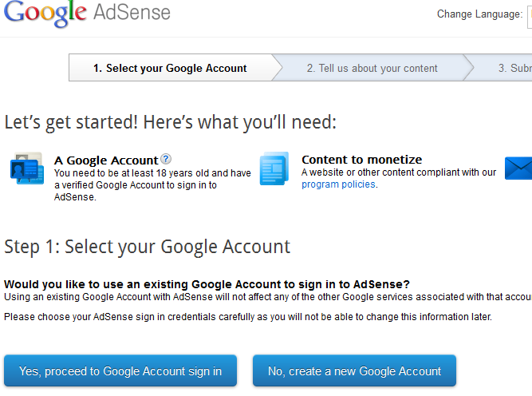Viewport: 532px width, 396px height.
Task: Click the 'Content to monetize' heading
Action: [361, 160]
